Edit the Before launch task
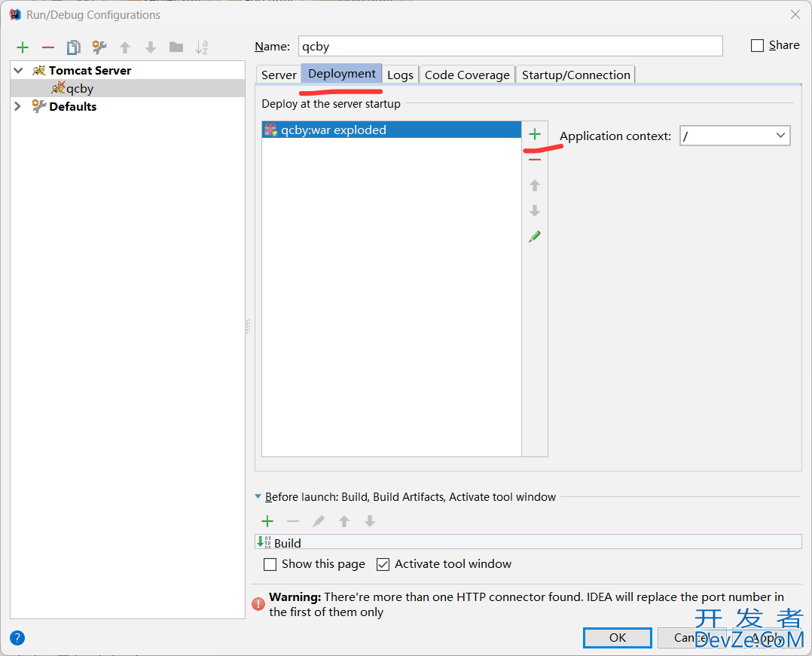 tap(319, 521)
